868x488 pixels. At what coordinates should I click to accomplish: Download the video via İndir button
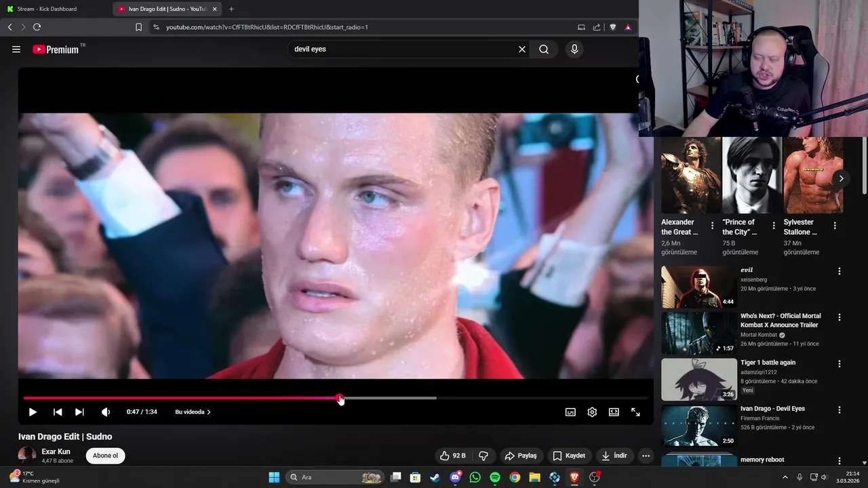[614, 455]
